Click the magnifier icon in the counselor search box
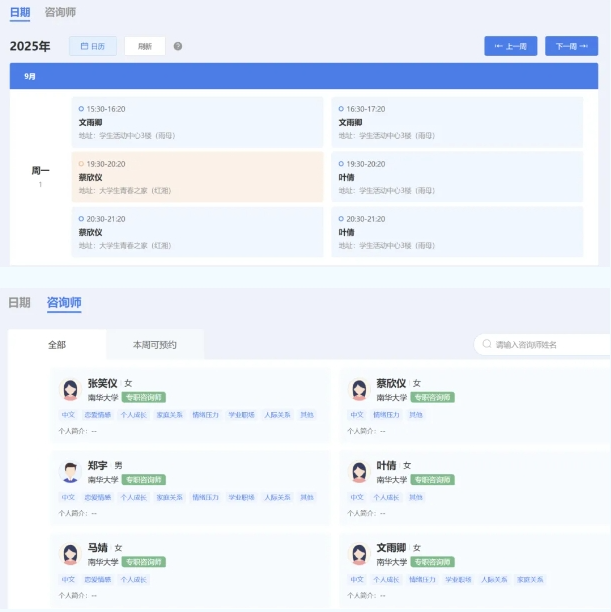The image size is (611, 612). pos(486,344)
